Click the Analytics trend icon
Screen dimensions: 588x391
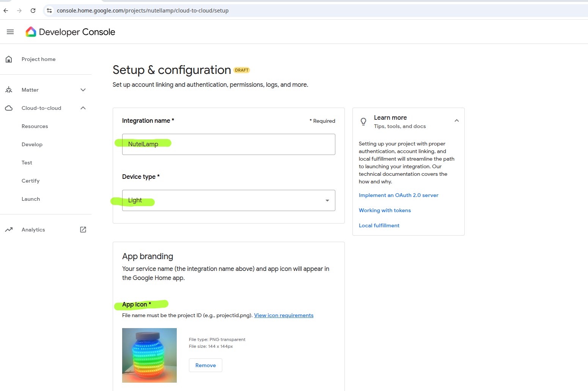click(9, 230)
